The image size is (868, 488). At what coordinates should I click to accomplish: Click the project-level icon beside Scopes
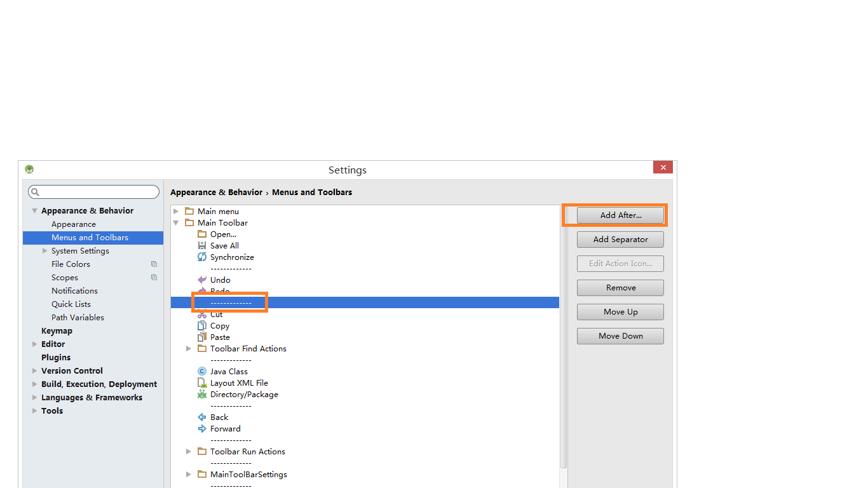[154, 277]
